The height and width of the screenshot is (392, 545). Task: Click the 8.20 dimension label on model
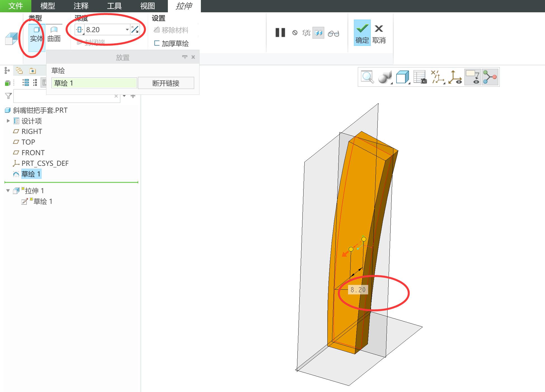(x=358, y=290)
